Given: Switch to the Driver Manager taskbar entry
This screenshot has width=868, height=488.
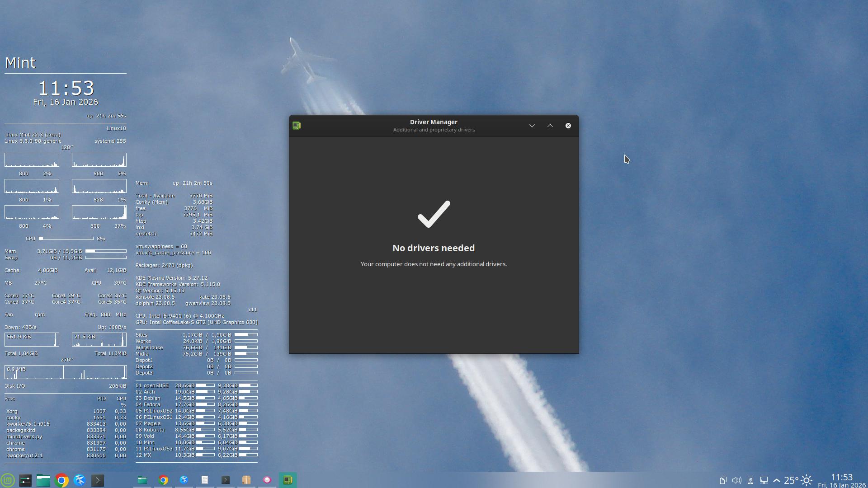Looking at the screenshot, I should click(x=288, y=480).
